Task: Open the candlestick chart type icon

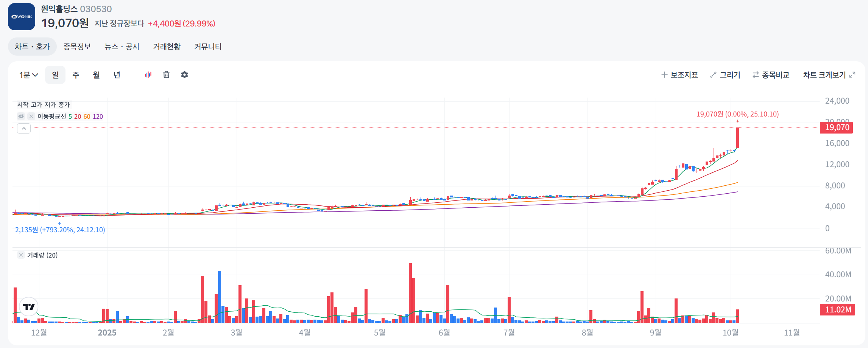Action: [x=148, y=75]
